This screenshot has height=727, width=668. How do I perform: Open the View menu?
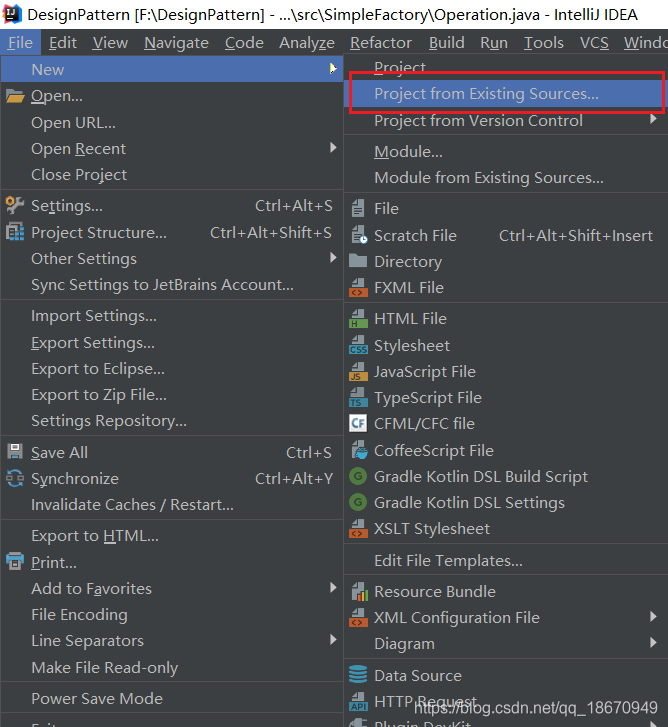(x=110, y=43)
